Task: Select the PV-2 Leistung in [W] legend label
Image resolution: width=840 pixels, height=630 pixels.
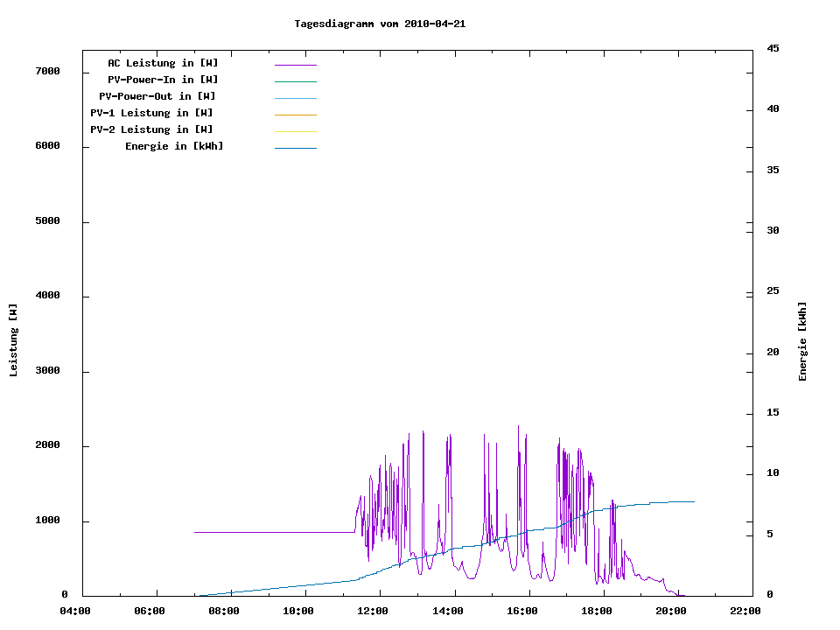Action: pyautogui.click(x=151, y=129)
